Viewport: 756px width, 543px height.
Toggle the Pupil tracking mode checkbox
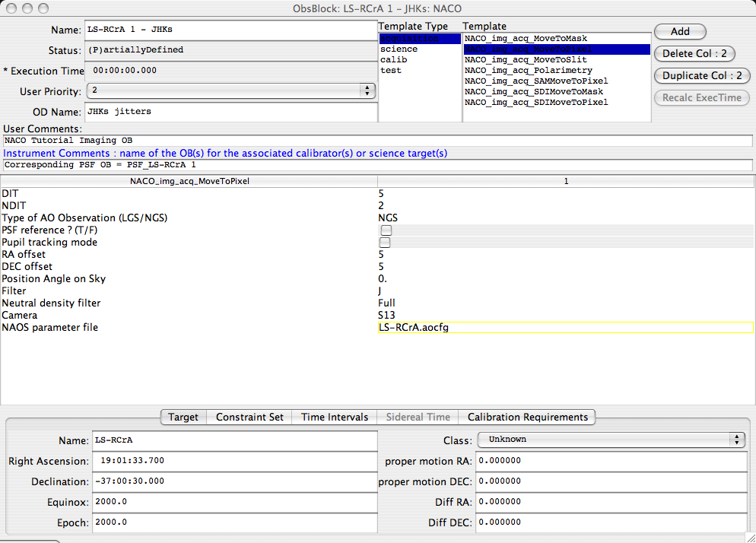click(x=385, y=242)
